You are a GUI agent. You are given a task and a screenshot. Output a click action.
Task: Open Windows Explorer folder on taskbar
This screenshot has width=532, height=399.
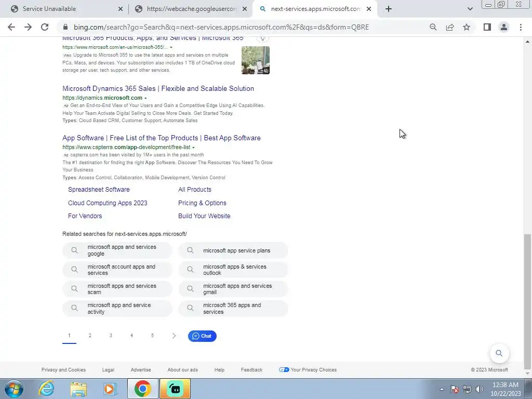[x=78, y=389]
